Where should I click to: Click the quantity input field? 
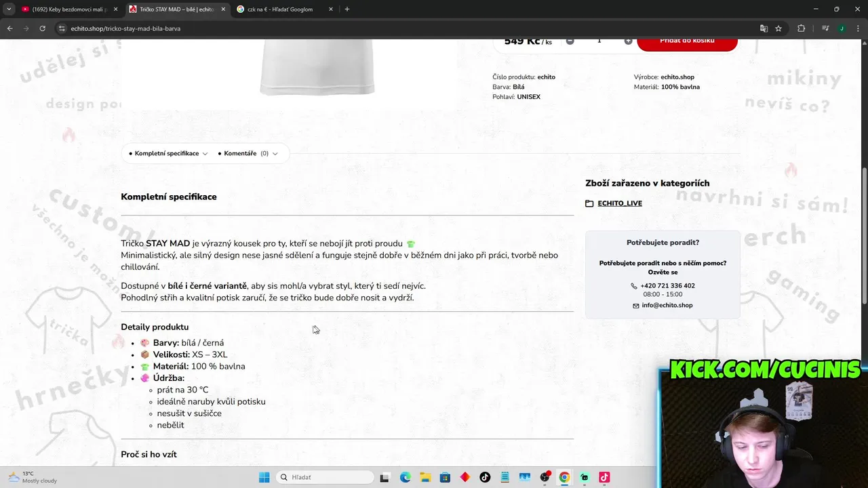click(x=599, y=41)
